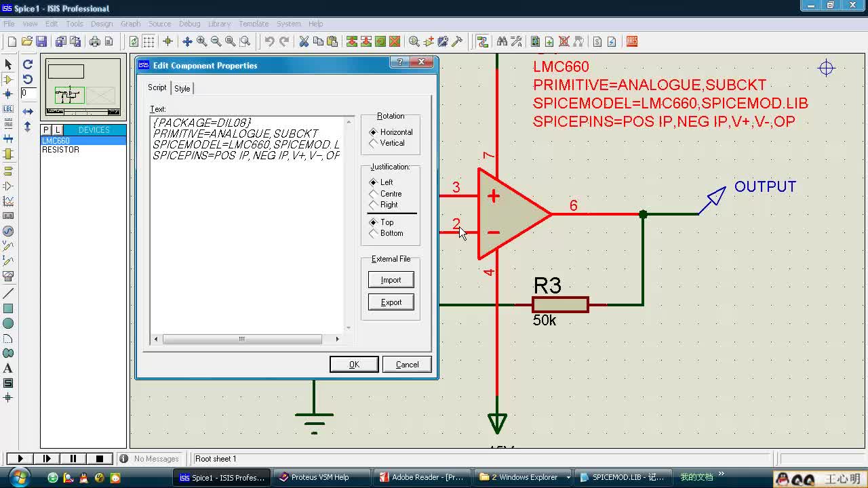Choose Centre justification

click(x=385, y=194)
